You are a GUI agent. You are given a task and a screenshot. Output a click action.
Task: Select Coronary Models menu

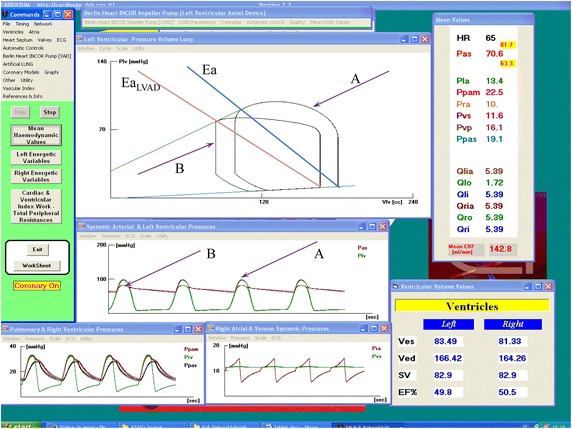click(21, 72)
